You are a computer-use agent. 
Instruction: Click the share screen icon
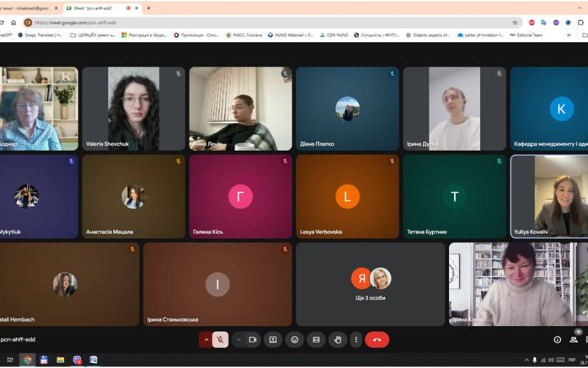pos(273,339)
